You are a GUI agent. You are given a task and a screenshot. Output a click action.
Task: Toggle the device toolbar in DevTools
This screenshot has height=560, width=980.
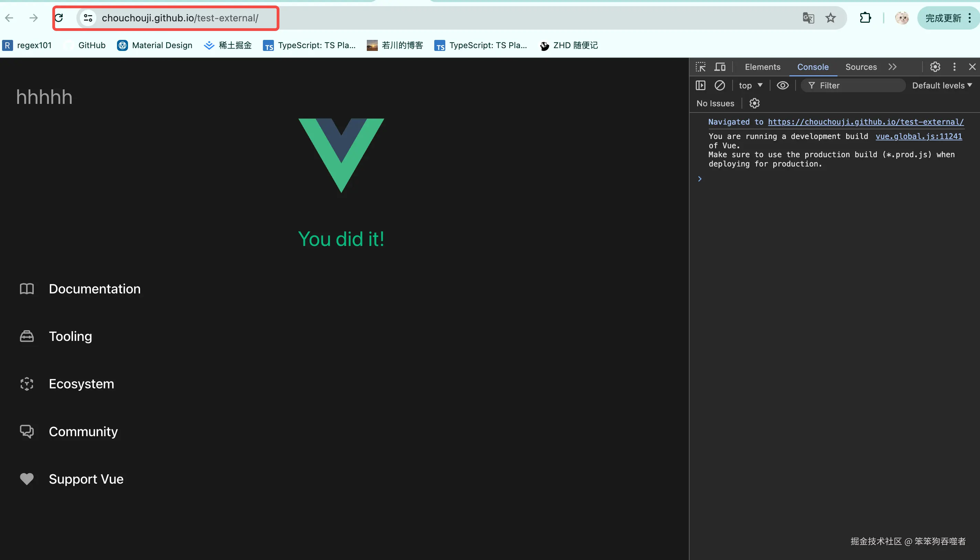pos(720,67)
